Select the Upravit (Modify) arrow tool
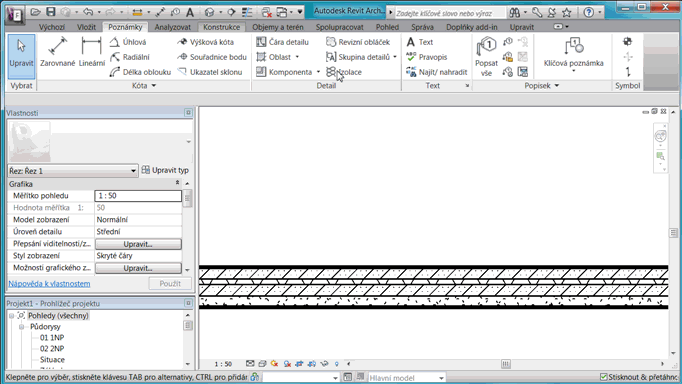682x384 pixels. 21,56
